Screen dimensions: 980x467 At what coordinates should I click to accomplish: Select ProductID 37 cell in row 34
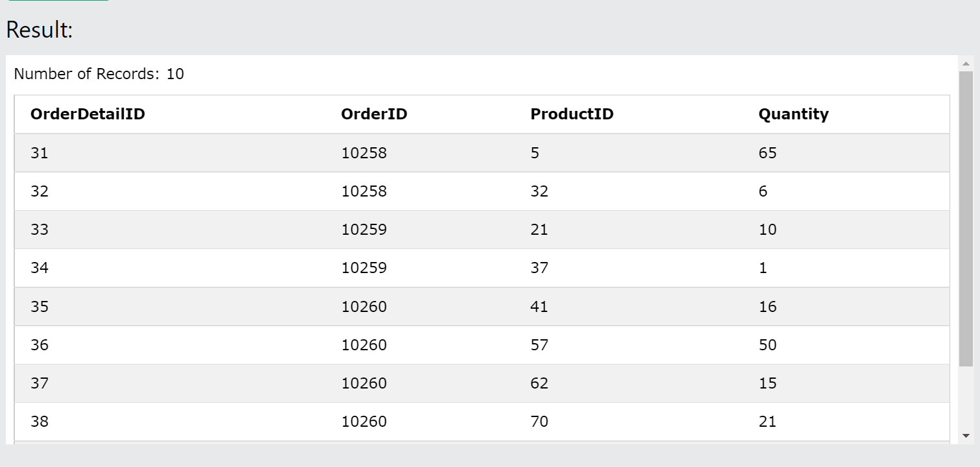click(539, 268)
